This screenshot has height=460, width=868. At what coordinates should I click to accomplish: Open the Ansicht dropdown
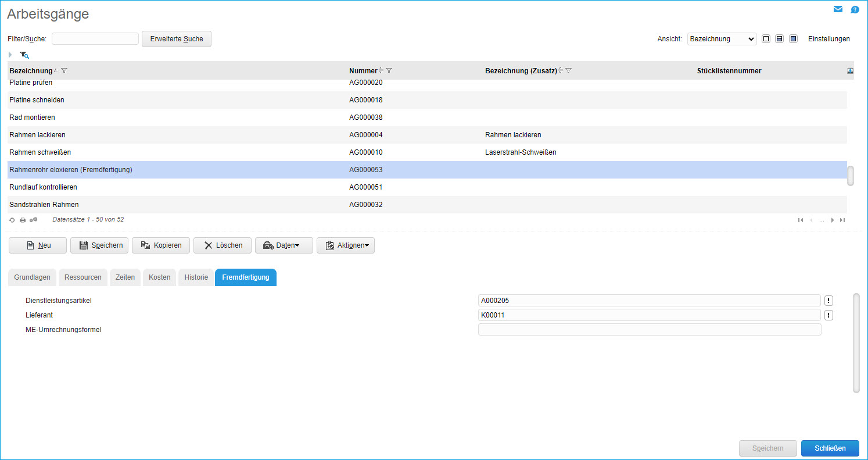coord(722,39)
